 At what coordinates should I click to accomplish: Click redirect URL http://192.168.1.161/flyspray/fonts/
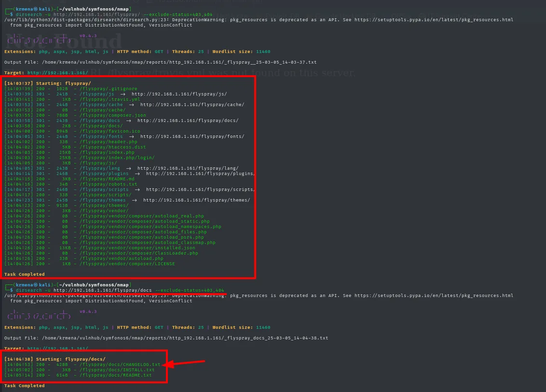[x=192, y=136]
